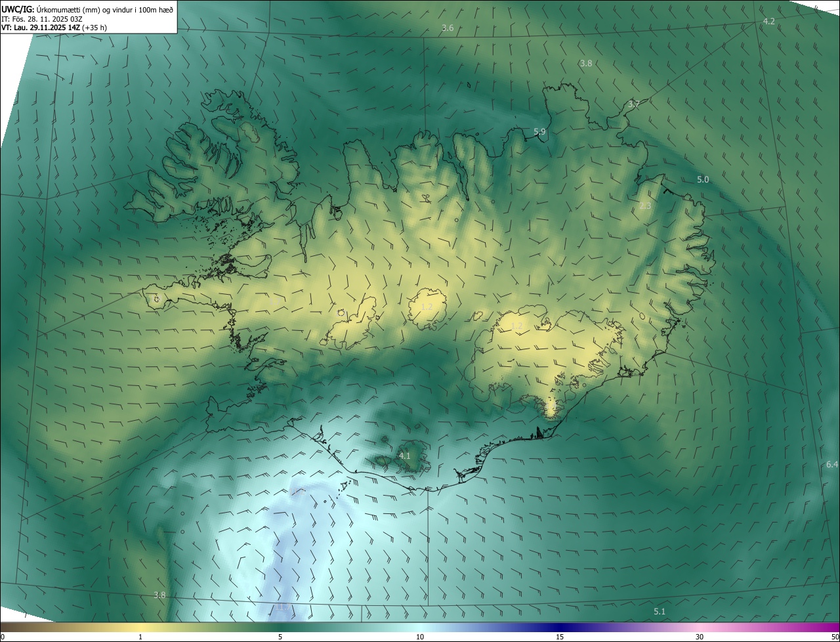
Task: Click the colorbar above the 0 tick
Action: click(x=3, y=627)
